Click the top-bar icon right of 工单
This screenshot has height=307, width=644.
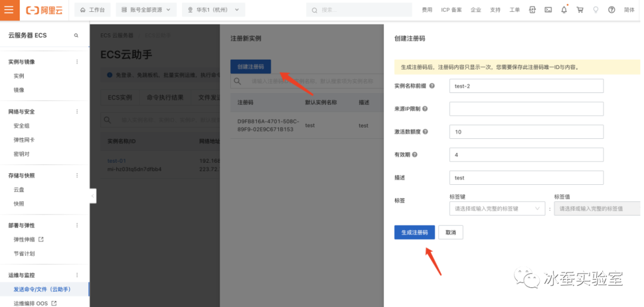pyautogui.click(x=532, y=10)
